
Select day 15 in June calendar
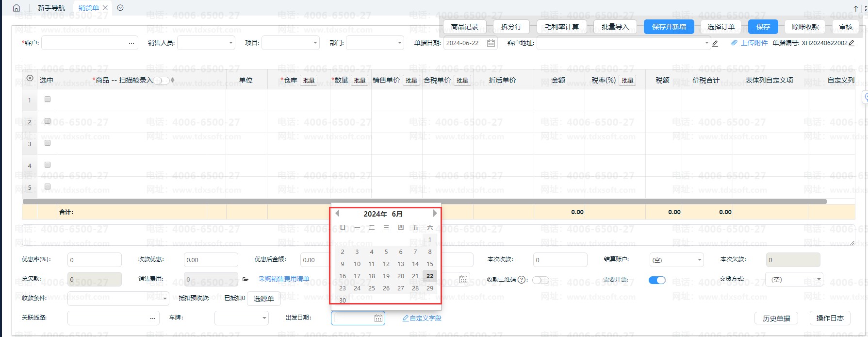click(x=429, y=264)
